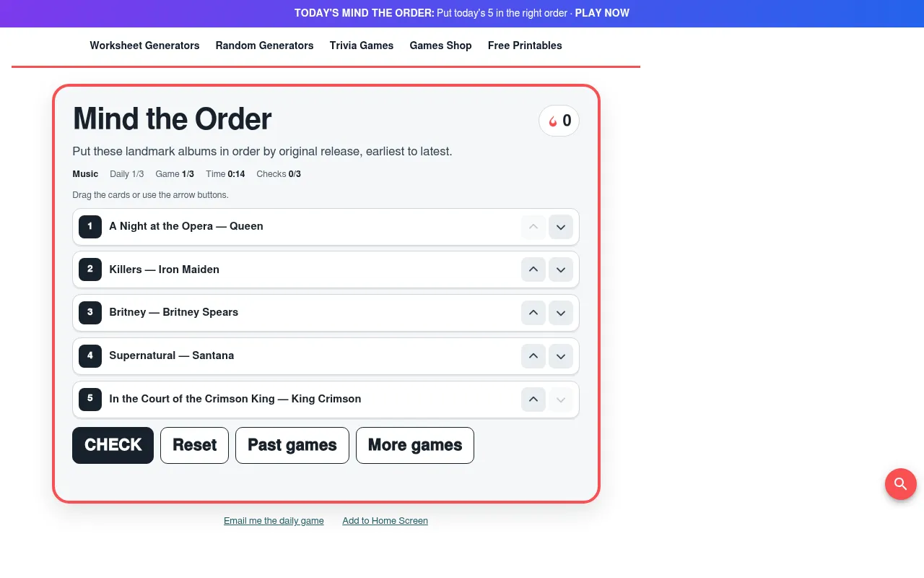This screenshot has height=578, width=924.
Task: Move A Night at the Opera down
Action: [x=561, y=227]
